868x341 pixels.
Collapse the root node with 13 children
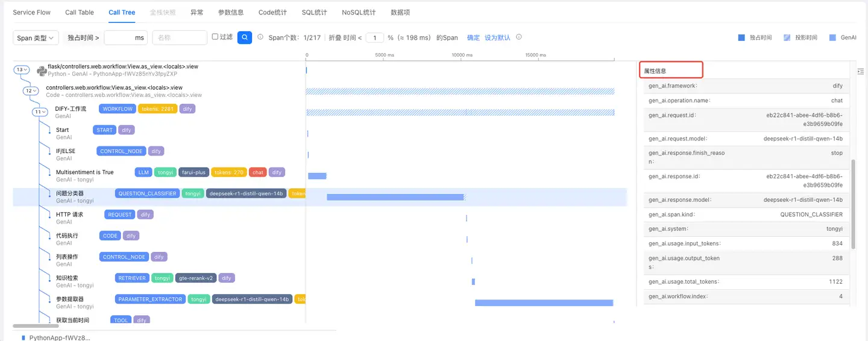point(22,70)
